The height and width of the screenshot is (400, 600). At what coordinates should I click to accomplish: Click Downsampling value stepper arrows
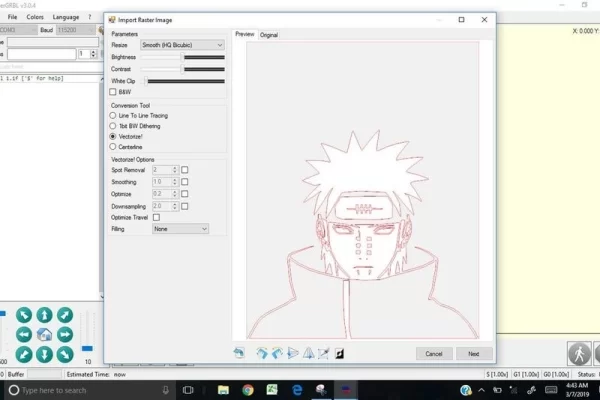[175, 206]
